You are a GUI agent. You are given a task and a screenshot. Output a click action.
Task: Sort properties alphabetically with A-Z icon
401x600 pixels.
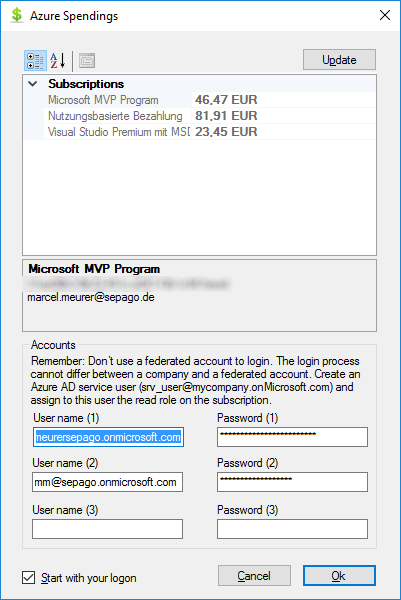[58, 60]
